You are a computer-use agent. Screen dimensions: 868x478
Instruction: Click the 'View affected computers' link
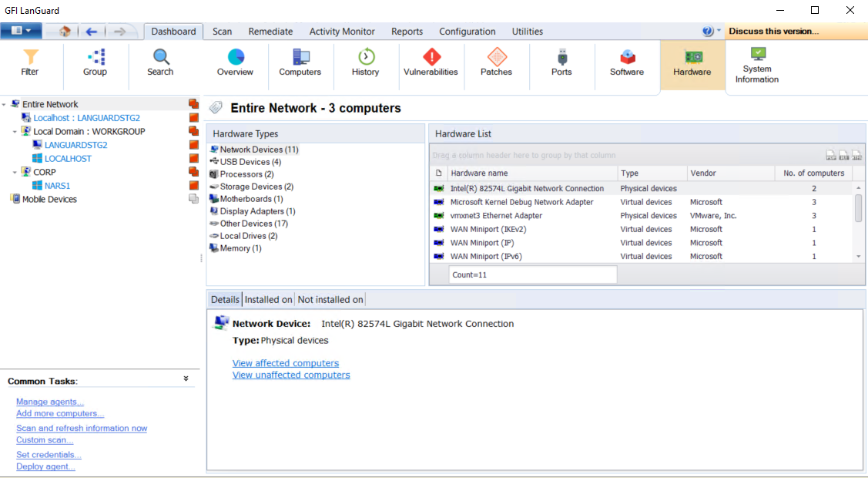point(285,363)
